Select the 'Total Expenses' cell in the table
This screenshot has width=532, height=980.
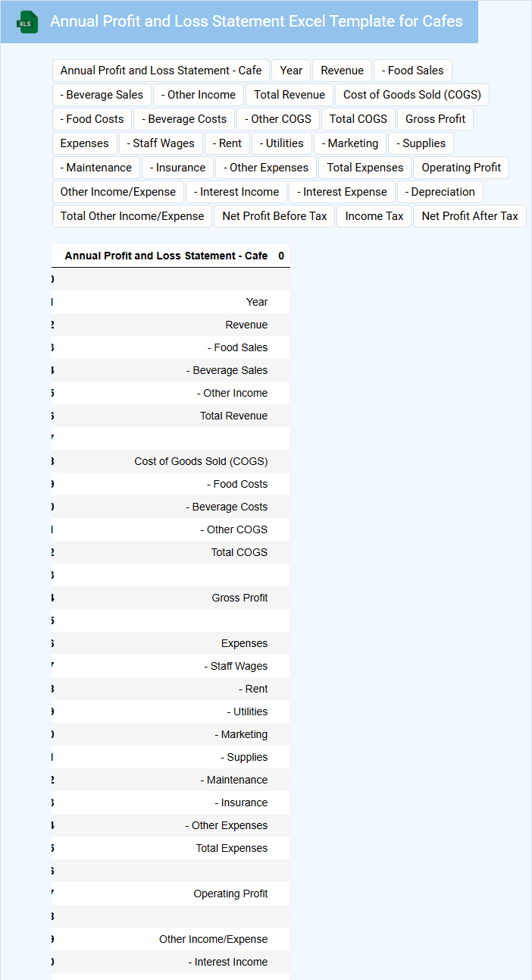[231, 848]
